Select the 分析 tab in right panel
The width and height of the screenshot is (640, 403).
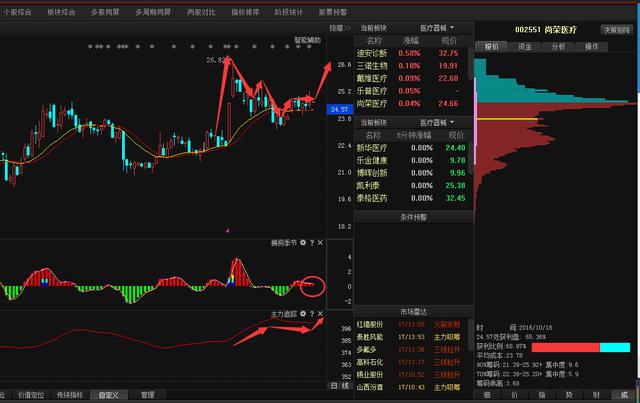[x=557, y=46]
